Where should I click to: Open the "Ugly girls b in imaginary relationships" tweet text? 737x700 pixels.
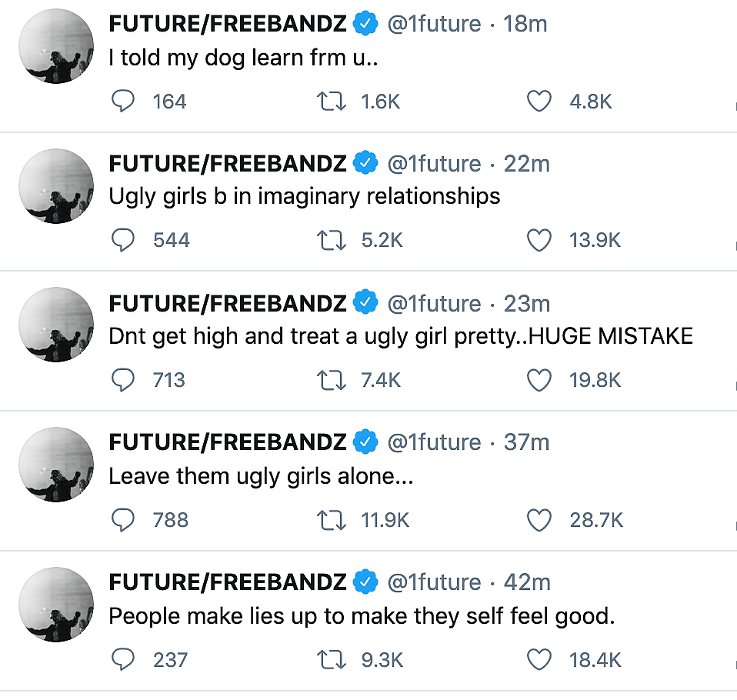pyautogui.click(x=305, y=196)
